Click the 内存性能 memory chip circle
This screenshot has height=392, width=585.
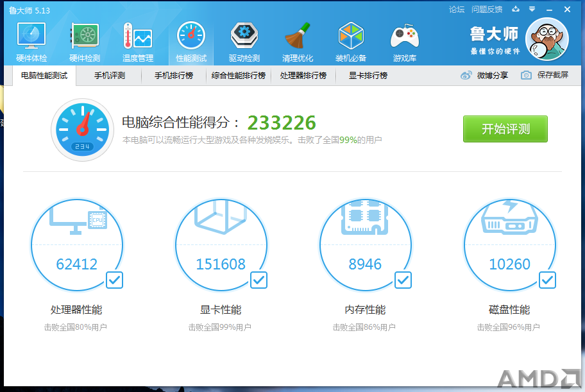pyautogui.click(x=365, y=244)
